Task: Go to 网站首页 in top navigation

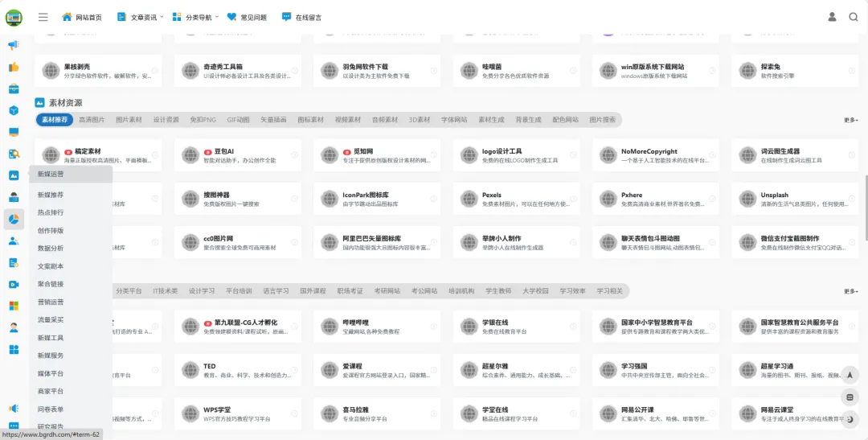Action: (x=82, y=17)
